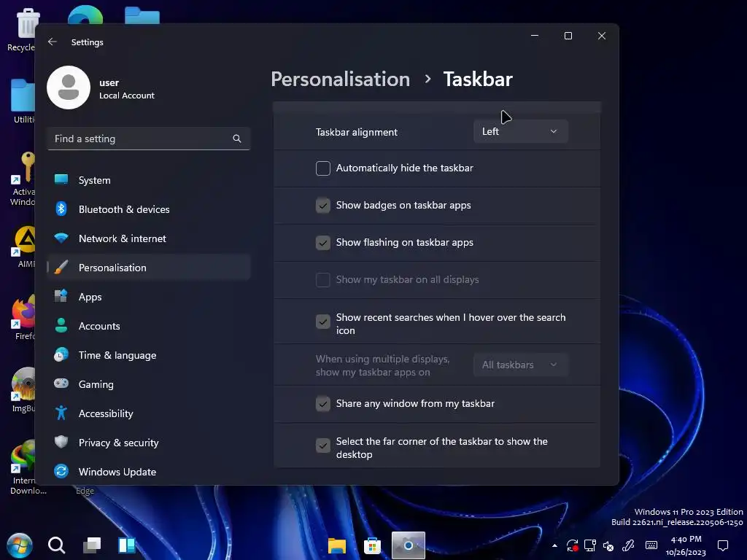This screenshot has width=747, height=560.
Task: Click the Bluetooth icon in sidebar
Action: pyautogui.click(x=61, y=209)
